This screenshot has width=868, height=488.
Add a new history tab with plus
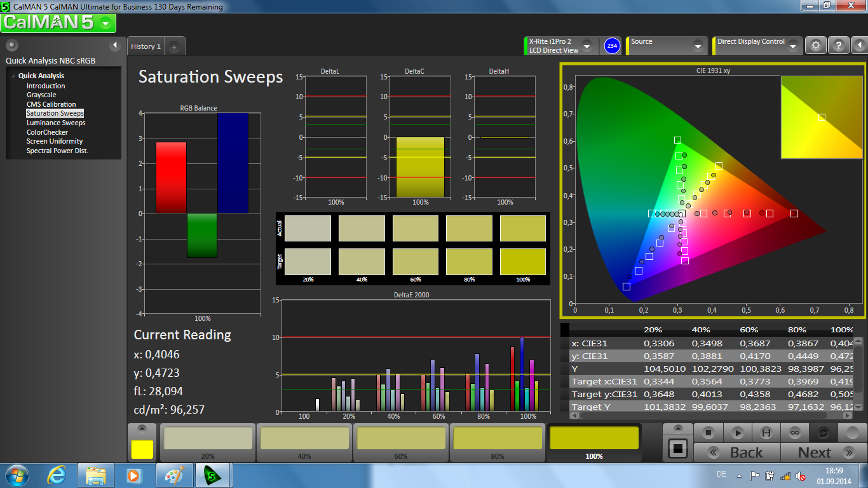[x=175, y=46]
